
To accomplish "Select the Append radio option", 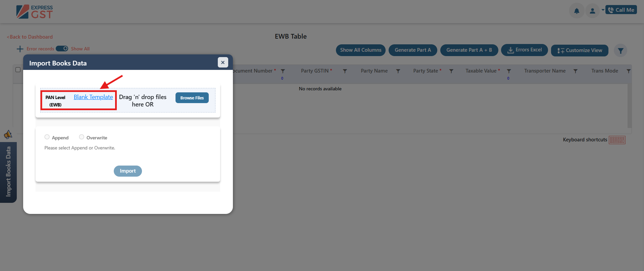I will pyautogui.click(x=47, y=137).
